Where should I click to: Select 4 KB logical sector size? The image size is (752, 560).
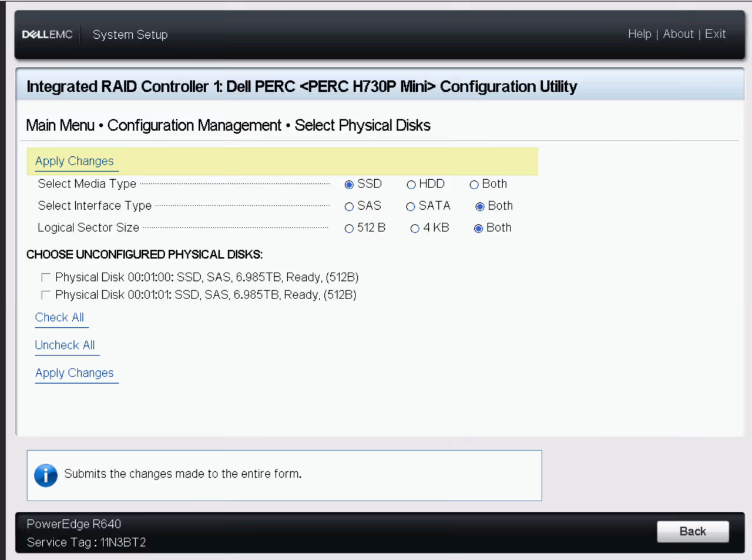pos(415,229)
